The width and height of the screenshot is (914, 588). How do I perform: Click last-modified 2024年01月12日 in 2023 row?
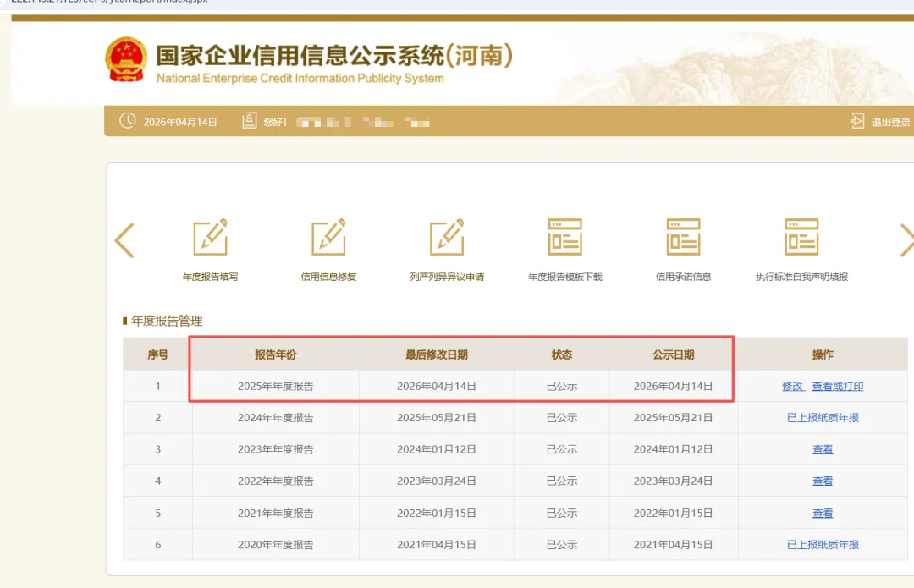(437, 449)
